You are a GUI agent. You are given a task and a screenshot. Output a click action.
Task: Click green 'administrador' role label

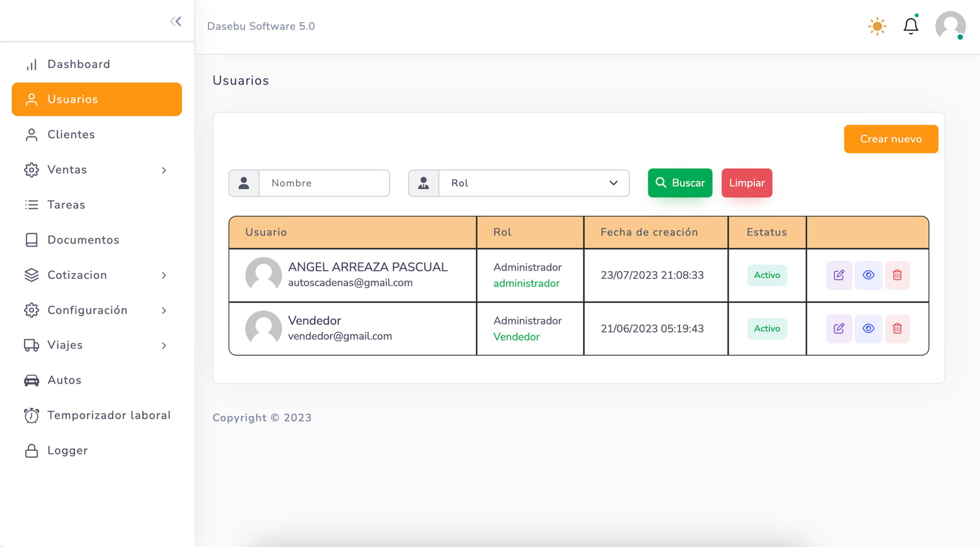coord(526,283)
